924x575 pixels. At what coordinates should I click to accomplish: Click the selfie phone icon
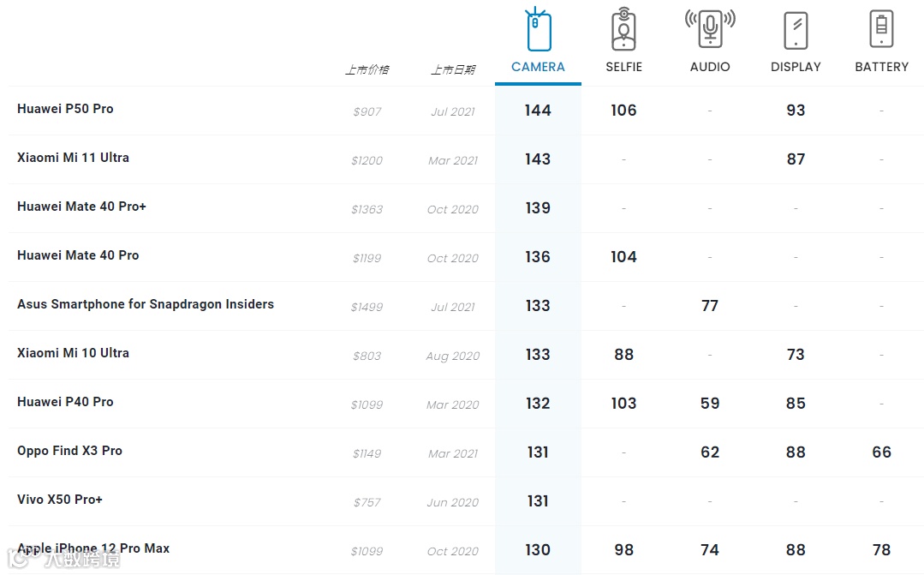[x=623, y=29]
